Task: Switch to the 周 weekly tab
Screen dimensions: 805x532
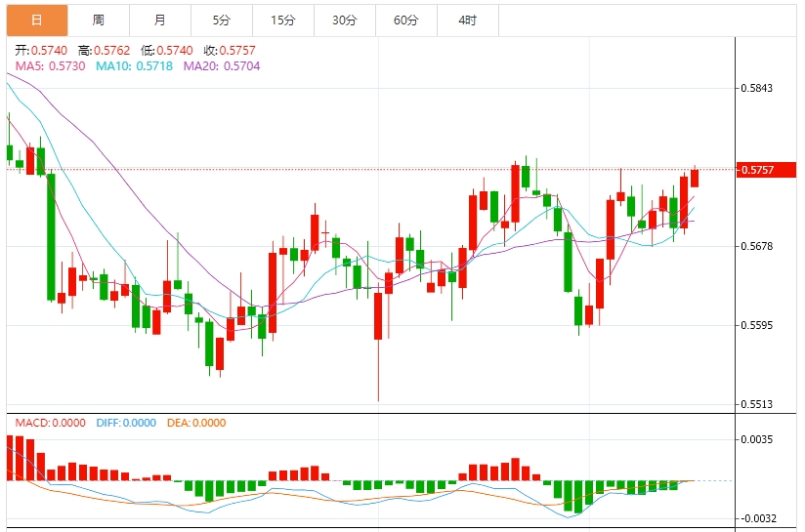Action: (99, 20)
